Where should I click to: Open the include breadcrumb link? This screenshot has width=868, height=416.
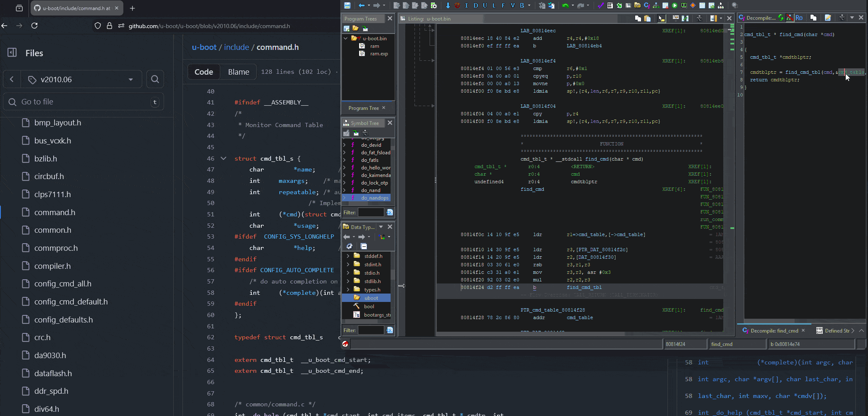pos(236,47)
